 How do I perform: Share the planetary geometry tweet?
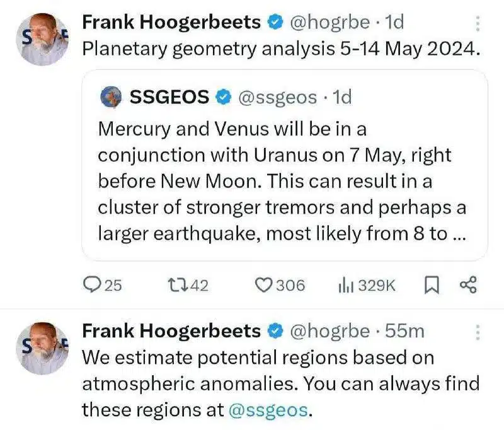coord(469,285)
